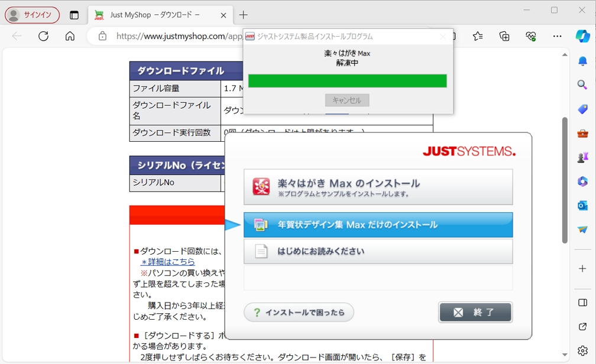Open sidebar settings gear
Screen dimensions: 596x364
pos(583,350)
